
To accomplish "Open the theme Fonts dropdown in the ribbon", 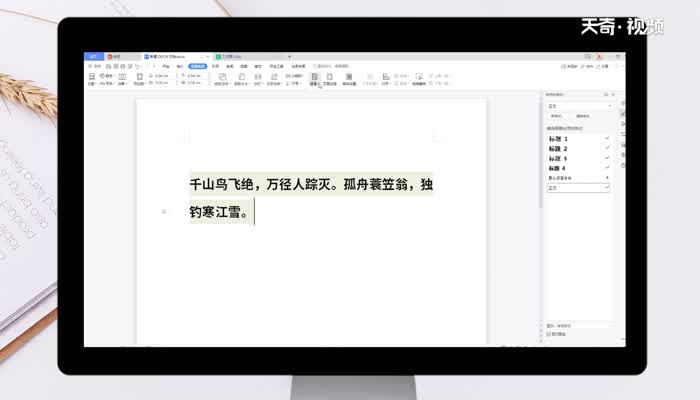I will pyautogui.click(x=107, y=83).
